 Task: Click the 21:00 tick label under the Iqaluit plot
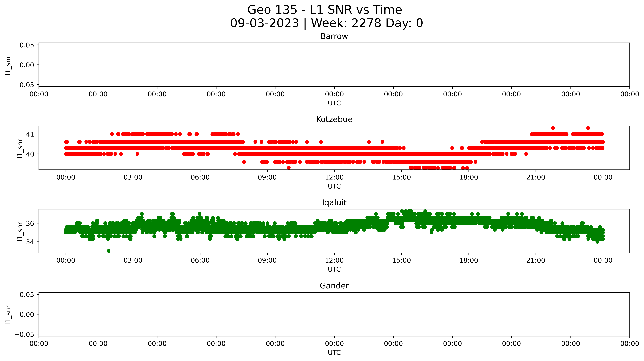pyautogui.click(x=535, y=261)
